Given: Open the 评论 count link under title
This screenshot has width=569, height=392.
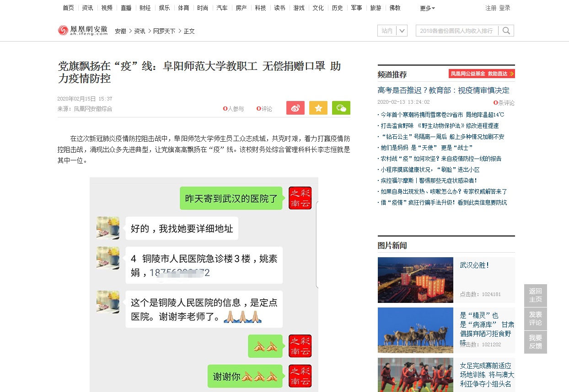Looking at the screenshot, I should [x=264, y=109].
